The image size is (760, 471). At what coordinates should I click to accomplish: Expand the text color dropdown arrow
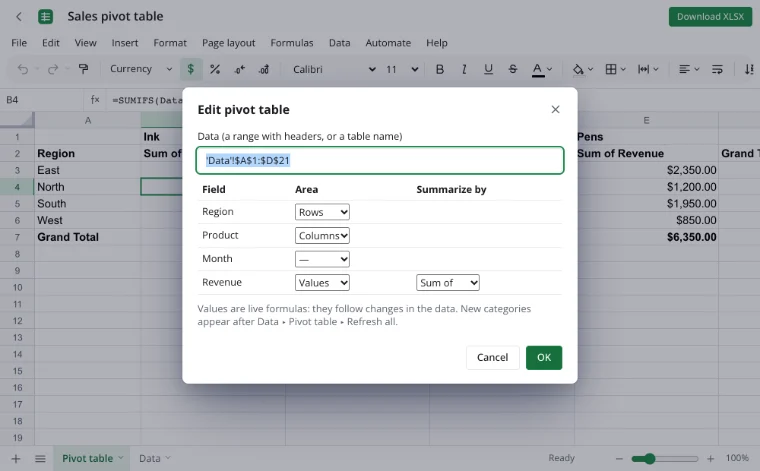pyautogui.click(x=550, y=69)
